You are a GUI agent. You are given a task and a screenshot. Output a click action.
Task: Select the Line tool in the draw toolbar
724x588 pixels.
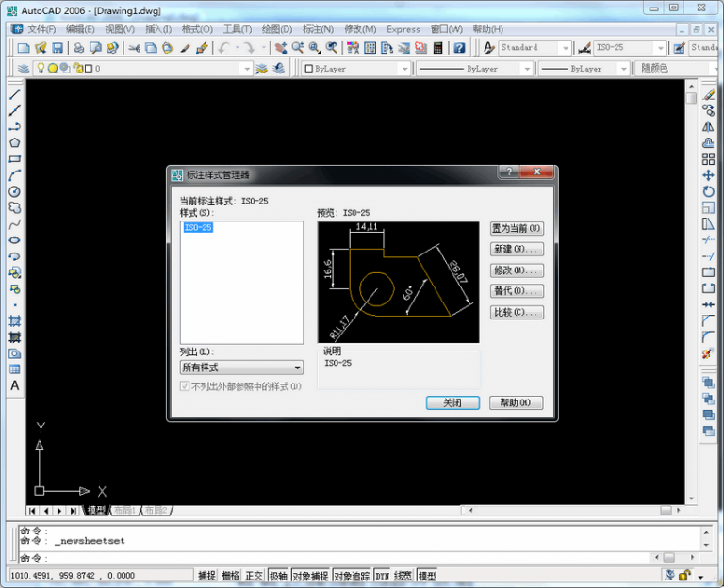(x=15, y=94)
